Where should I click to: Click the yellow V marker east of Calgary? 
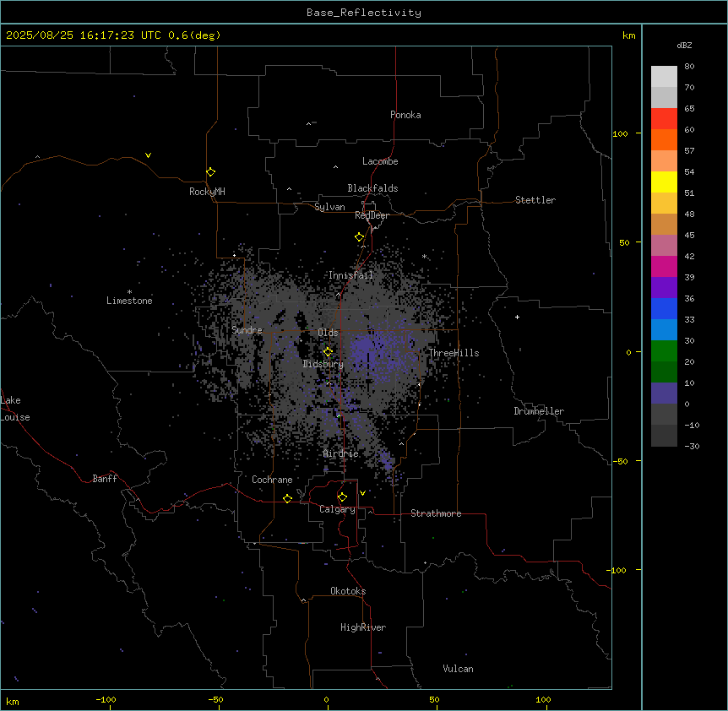pyautogui.click(x=362, y=493)
